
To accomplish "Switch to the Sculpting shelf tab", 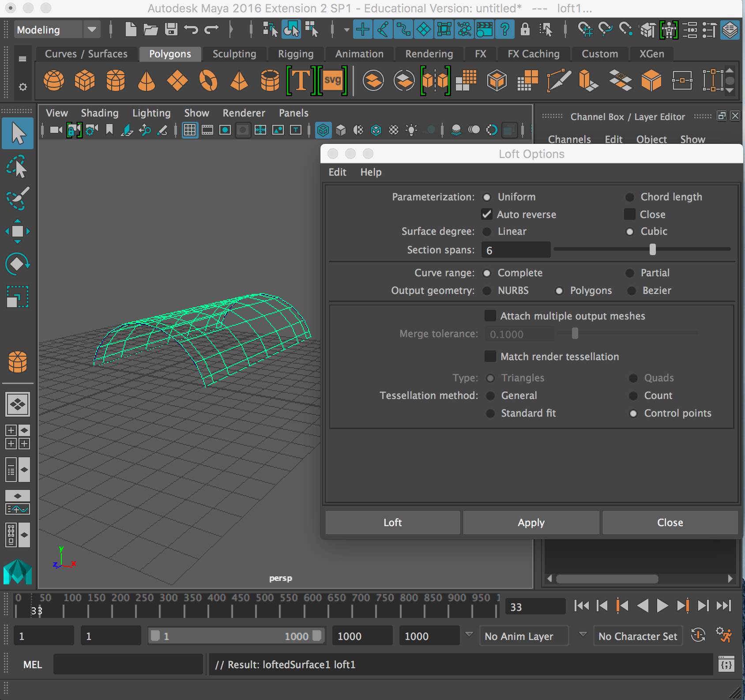I will pos(234,54).
